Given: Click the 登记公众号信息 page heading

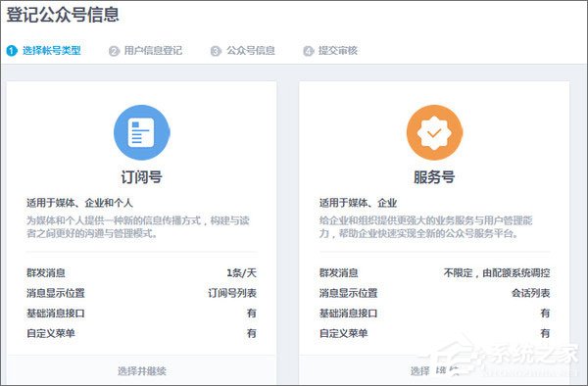Looking at the screenshot, I should point(63,15).
